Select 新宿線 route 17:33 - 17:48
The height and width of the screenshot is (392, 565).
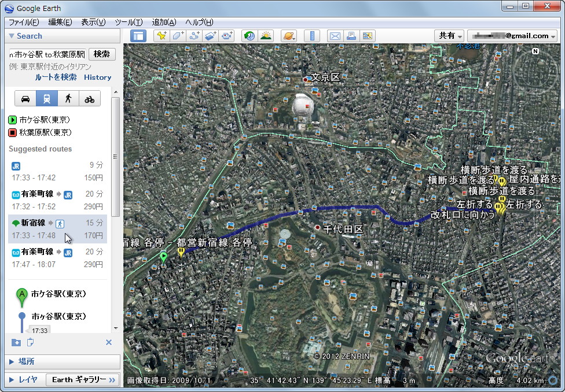57,229
